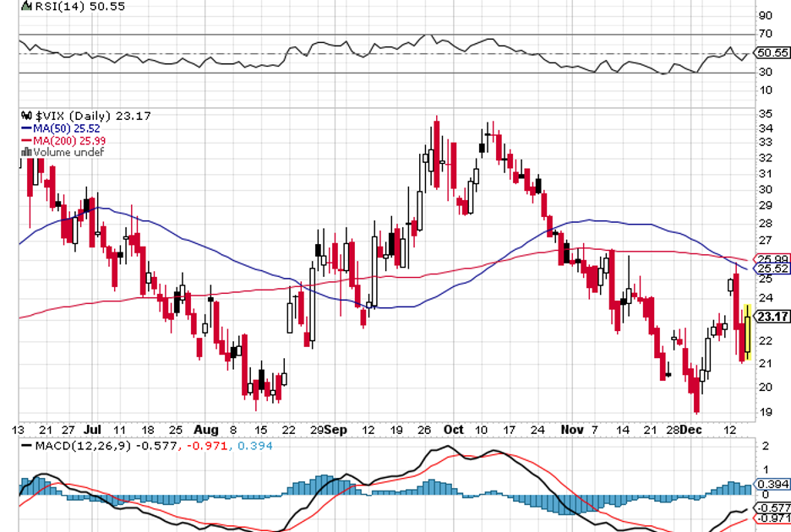Click the red MA(200) legend line marker
791x532 pixels.
(x=26, y=140)
